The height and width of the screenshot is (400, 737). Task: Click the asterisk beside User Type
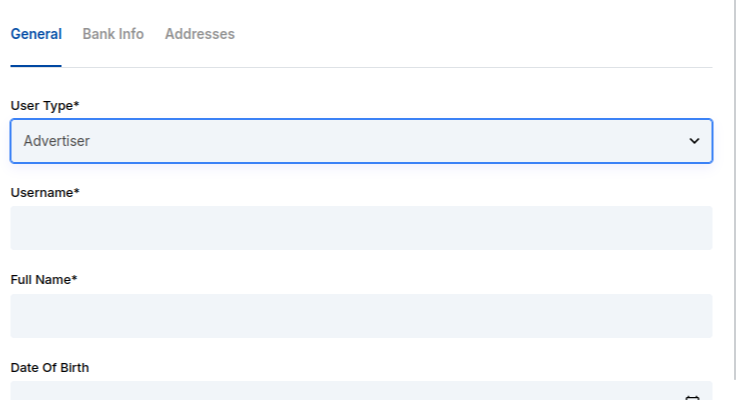77,104
